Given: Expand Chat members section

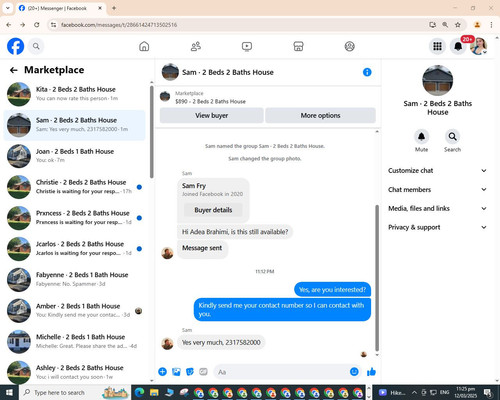Looking at the screenshot, I should click(x=437, y=190).
